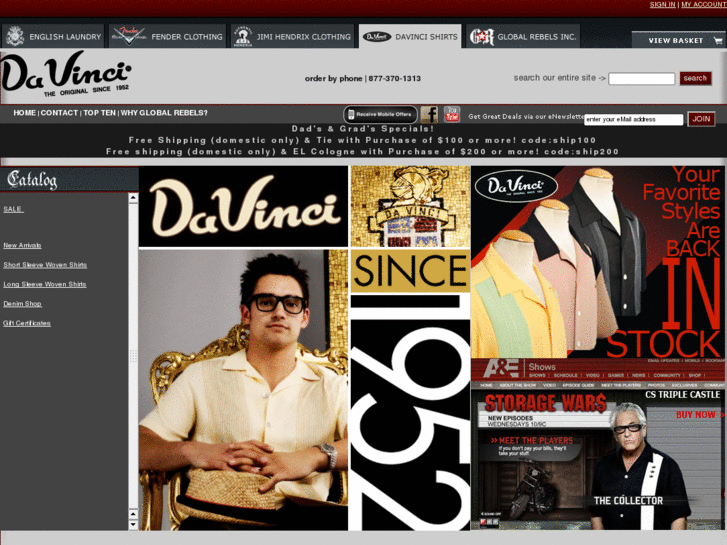
Task: Open the YouTube icon link
Action: point(452,114)
